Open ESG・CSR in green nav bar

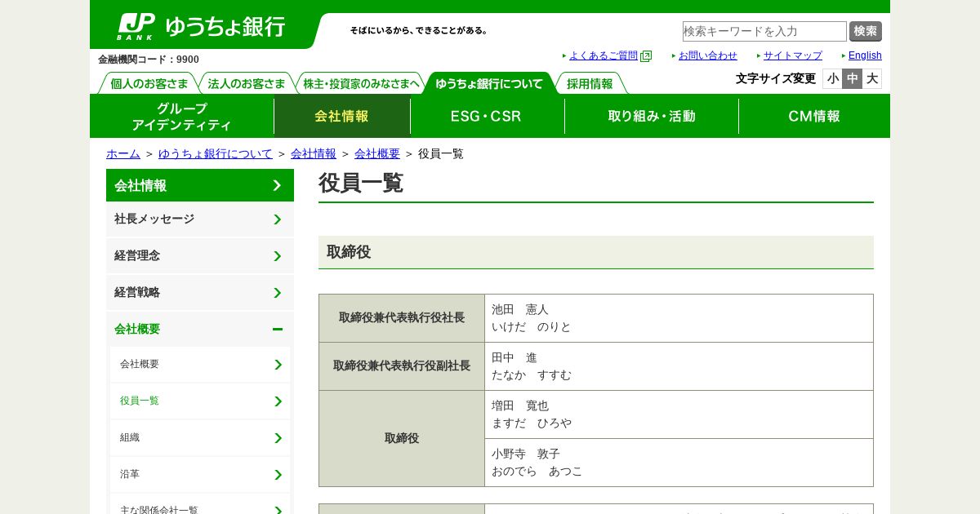[487, 117]
